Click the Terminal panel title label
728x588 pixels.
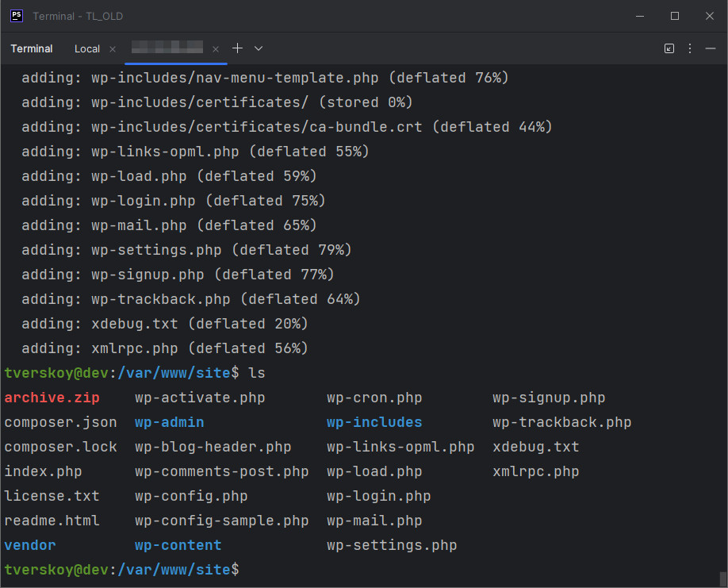click(x=32, y=48)
